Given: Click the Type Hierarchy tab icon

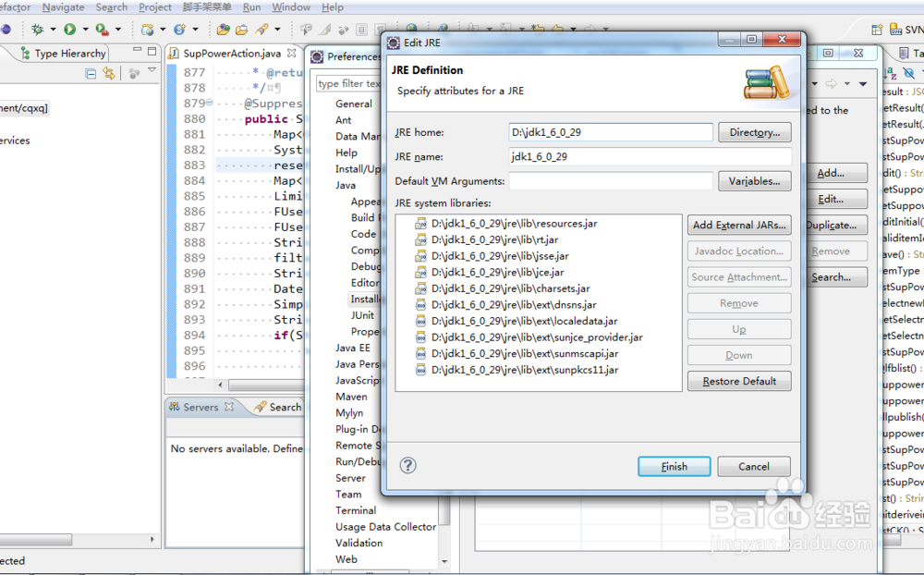Looking at the screenshot, I should (x=25, y=53).
